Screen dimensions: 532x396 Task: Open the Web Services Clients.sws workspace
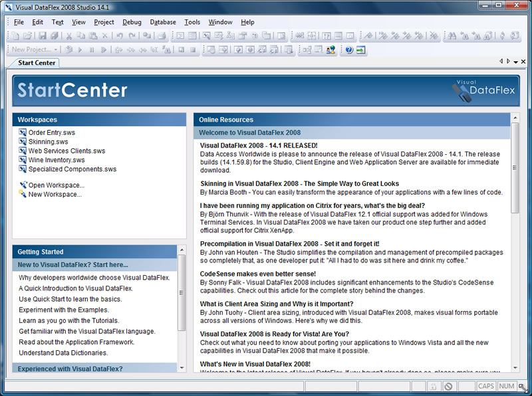[x=67, y=151]
